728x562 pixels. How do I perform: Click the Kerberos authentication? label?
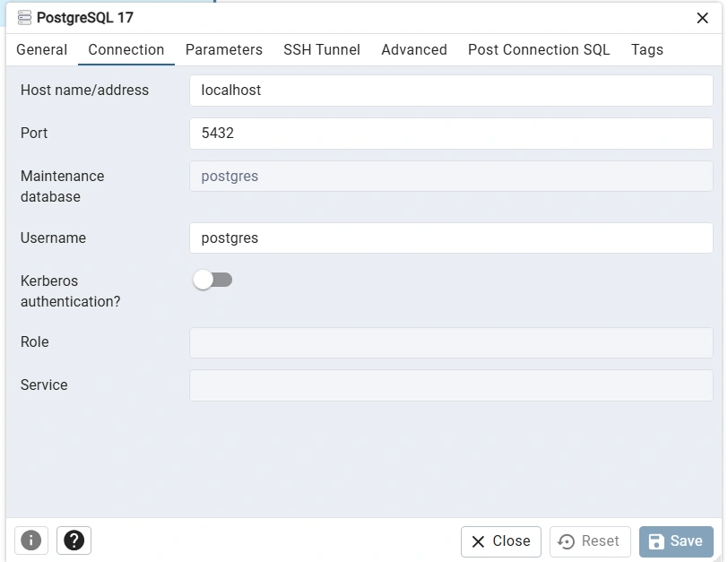click(70, 291)
